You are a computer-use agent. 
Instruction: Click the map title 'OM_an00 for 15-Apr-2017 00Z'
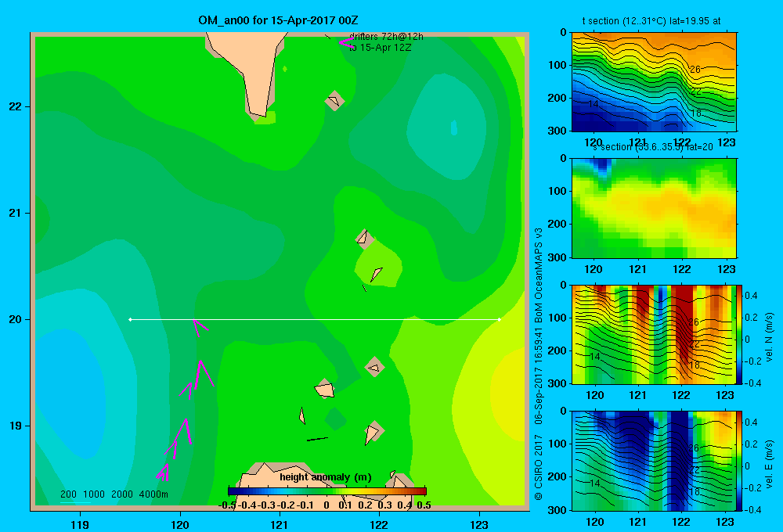(x=278, y=20)
